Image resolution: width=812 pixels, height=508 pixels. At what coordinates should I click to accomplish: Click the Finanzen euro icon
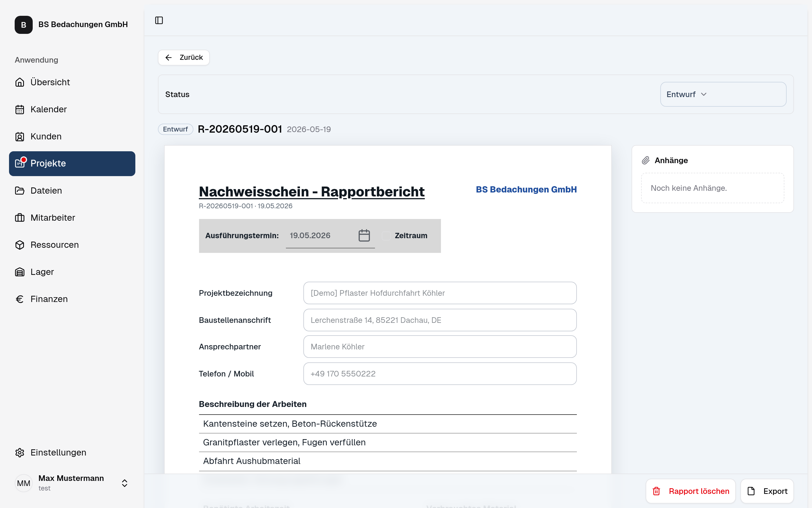pos(20,299)
